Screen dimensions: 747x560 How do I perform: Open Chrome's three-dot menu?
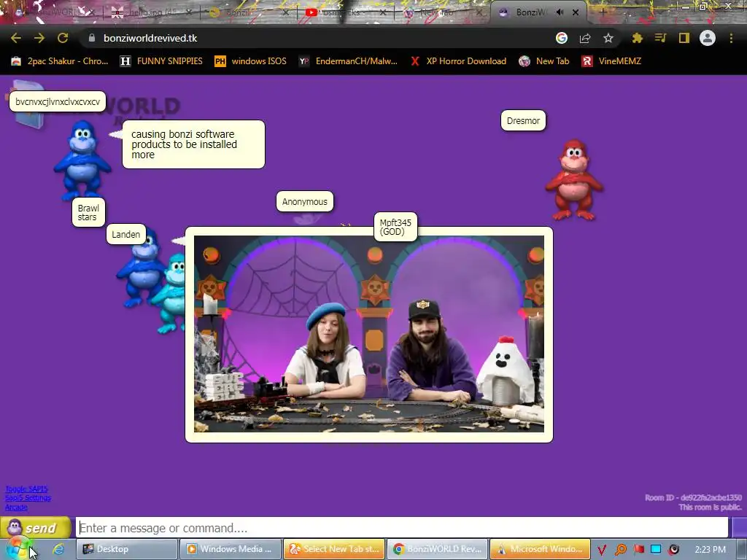tap(731, 38)
